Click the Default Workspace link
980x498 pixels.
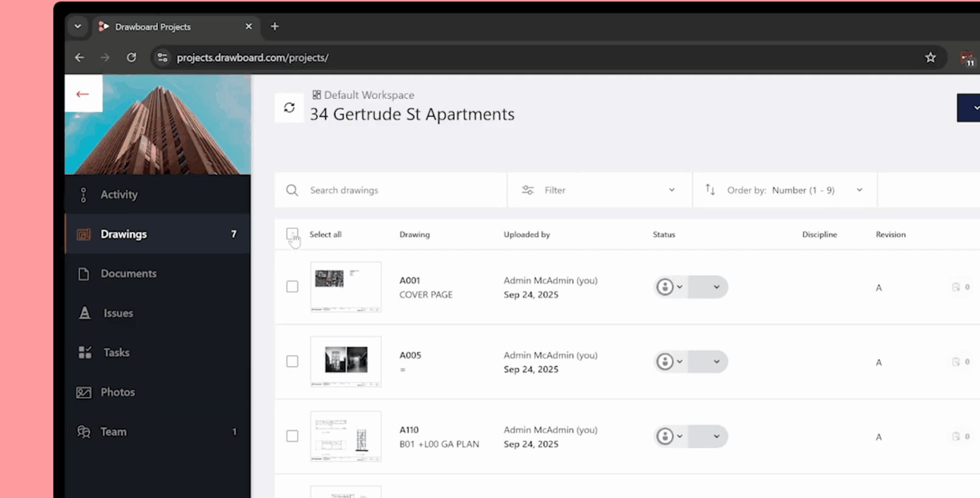369,95
